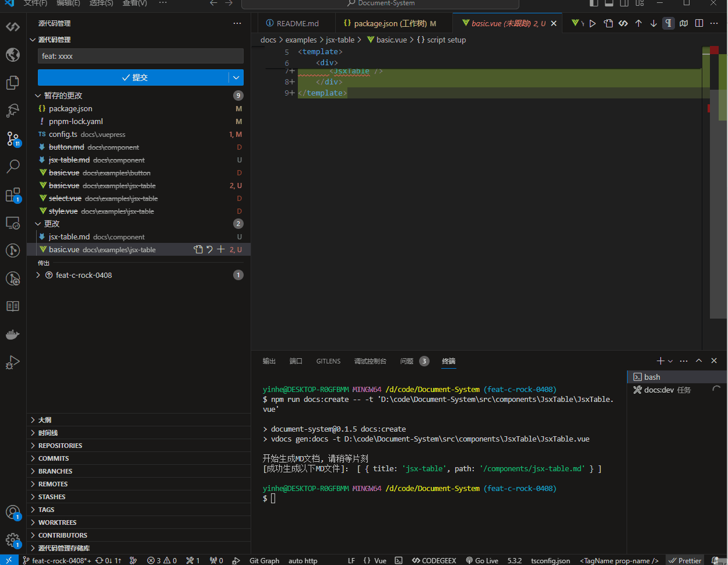728x565 pixels.
Task: Open the Extensions view in activity bar
Action: pos(13,195)
